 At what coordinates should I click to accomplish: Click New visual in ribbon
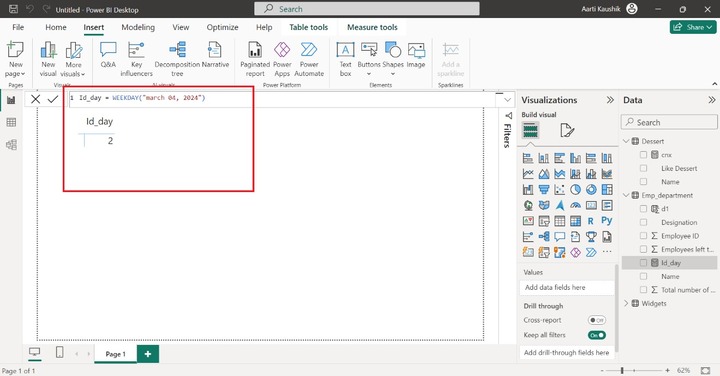pyautogui.click(x=48, y=59)
